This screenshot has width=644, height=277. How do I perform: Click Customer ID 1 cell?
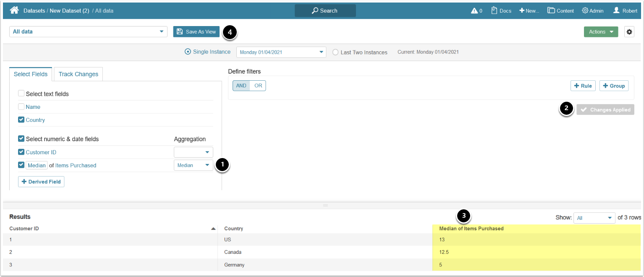110,240
